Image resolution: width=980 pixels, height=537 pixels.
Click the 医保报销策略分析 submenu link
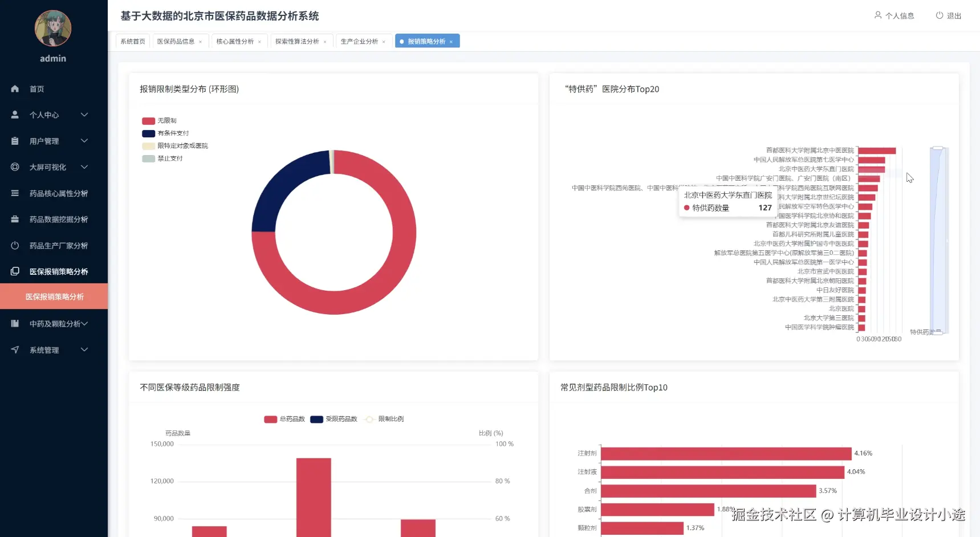(x=54, y=296)
